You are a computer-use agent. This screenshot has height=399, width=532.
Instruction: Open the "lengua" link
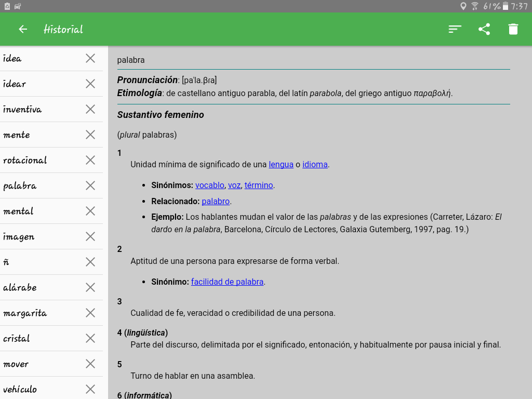tap(281, 164)
